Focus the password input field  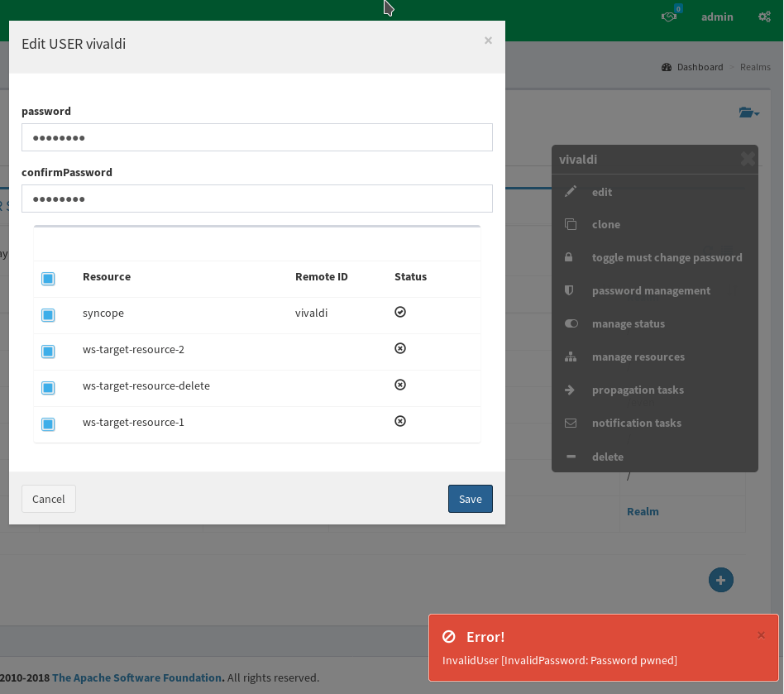(257, 137)
